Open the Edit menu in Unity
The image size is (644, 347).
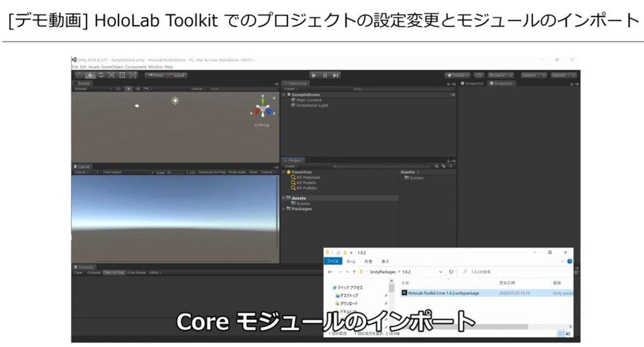coord(83,67)
